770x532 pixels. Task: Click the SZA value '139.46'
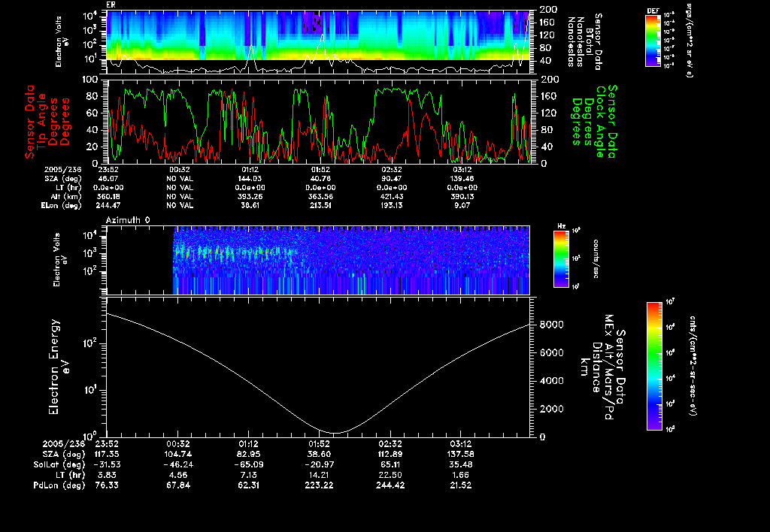click(x=462, y=179)
